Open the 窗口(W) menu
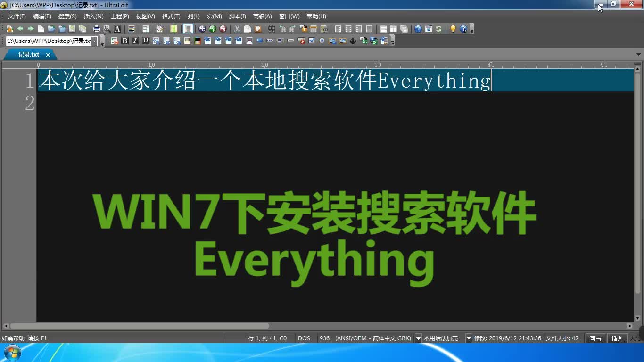This screenshot has width=644, height=362. click(x=289, y=16)
